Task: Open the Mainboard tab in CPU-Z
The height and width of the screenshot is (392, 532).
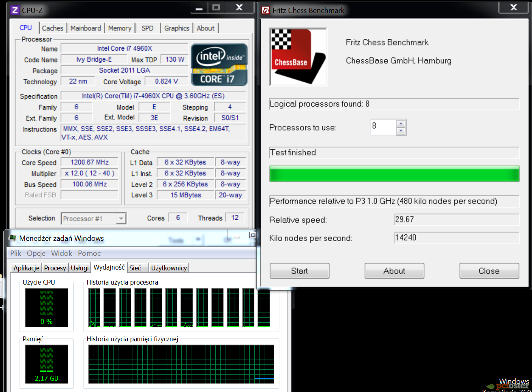Action: (x=86, y=28)
